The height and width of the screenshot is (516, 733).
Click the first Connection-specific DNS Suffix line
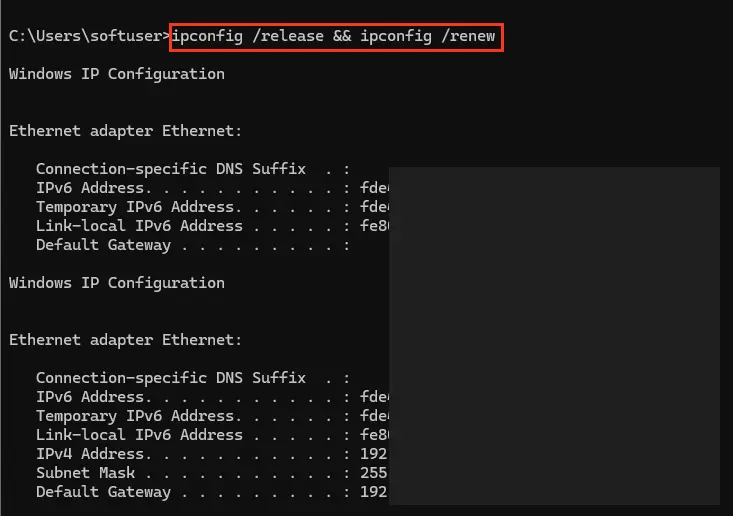pyautogui.click(x=193, y=169)
